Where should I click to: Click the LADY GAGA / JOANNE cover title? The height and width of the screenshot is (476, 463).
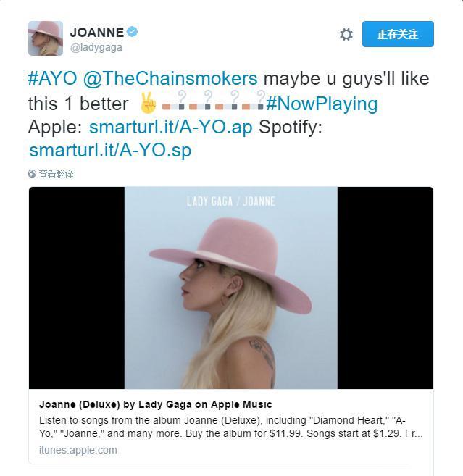click(x=231, y=201)
